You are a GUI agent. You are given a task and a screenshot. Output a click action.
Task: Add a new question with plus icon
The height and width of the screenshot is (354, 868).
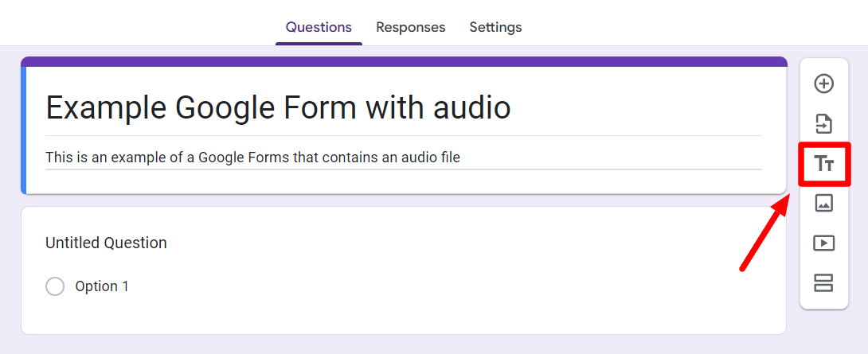(x=823, y=84)
